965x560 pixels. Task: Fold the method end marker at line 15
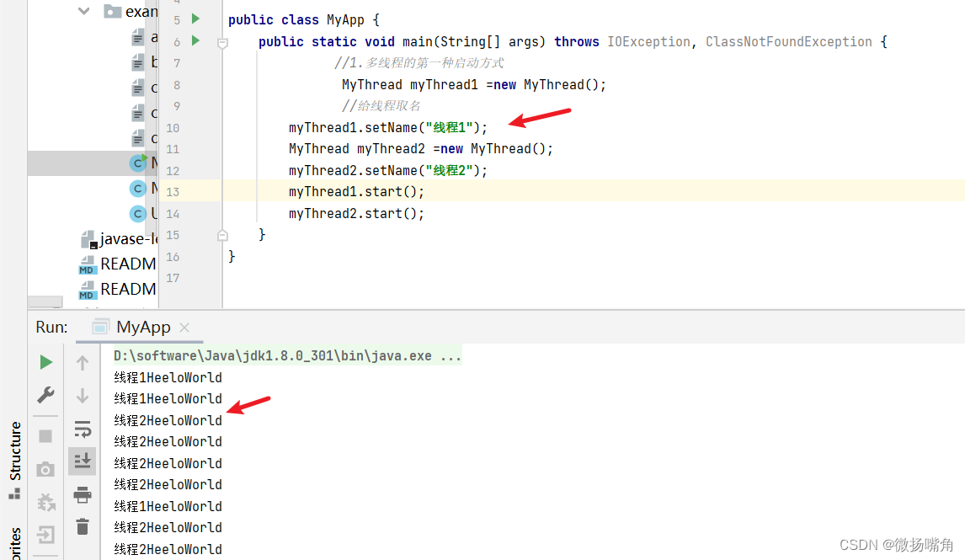223,235
